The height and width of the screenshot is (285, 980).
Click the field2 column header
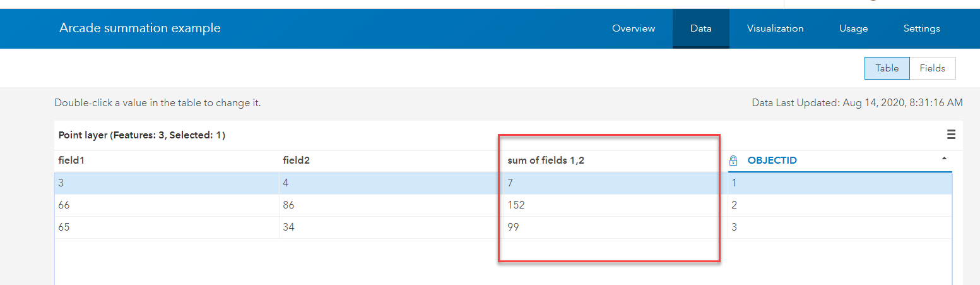pyautogui.click(x=296, y=161)
